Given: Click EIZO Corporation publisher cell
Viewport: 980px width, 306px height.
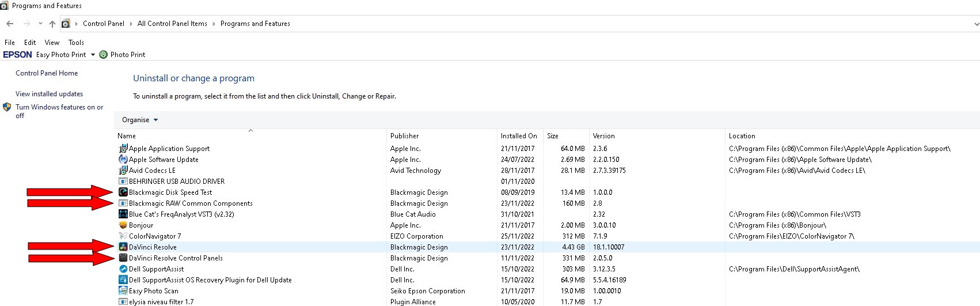Looking at the screenshot, I should 417,236.
